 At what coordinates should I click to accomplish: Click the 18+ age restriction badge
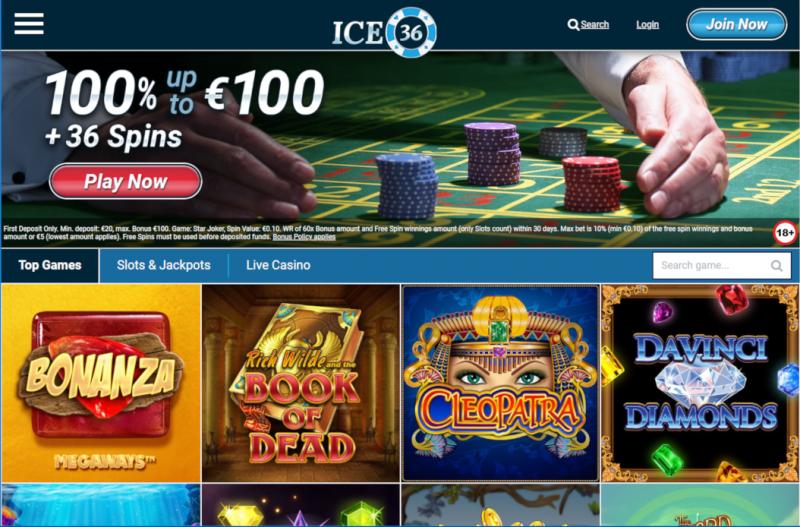(785, 233)
